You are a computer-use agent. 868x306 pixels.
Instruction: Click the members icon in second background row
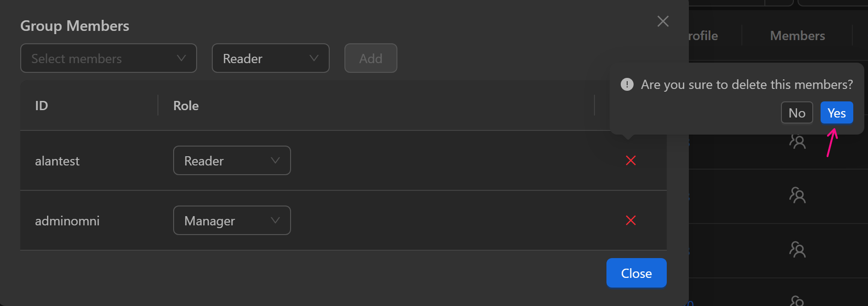pyautogui.click(x=797, y=195)
